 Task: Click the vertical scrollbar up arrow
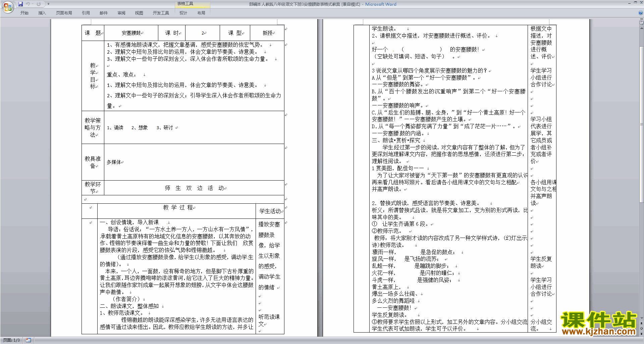pyautogui.click(x=642, y=28)
